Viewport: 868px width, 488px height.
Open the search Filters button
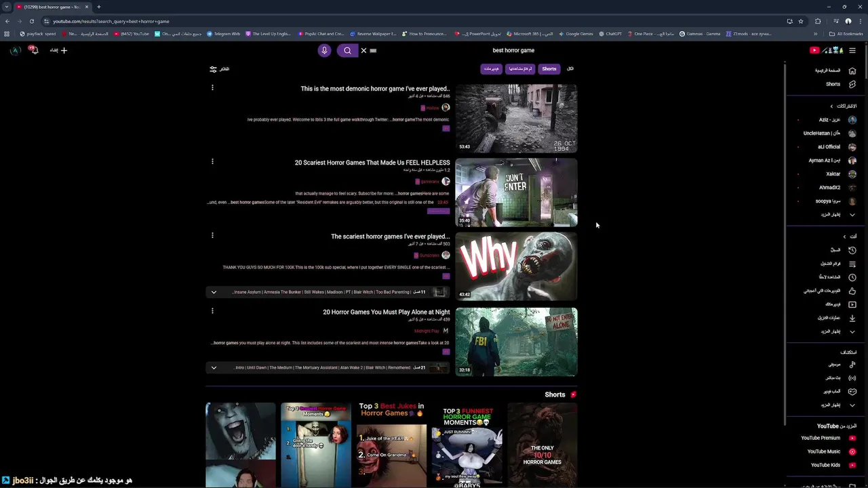point(219,69)
